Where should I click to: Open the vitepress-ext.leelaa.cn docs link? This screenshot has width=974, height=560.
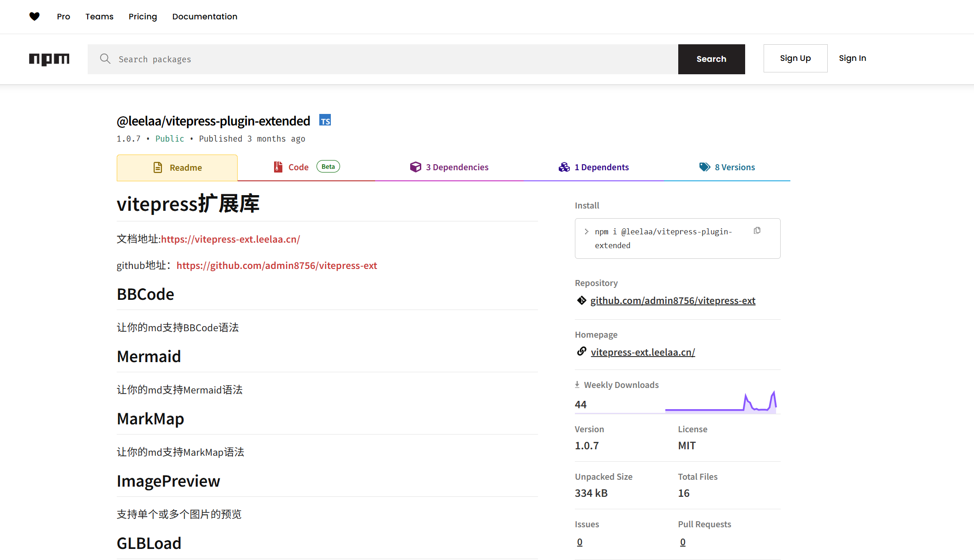pyautogui.click(x=230, y=239)
